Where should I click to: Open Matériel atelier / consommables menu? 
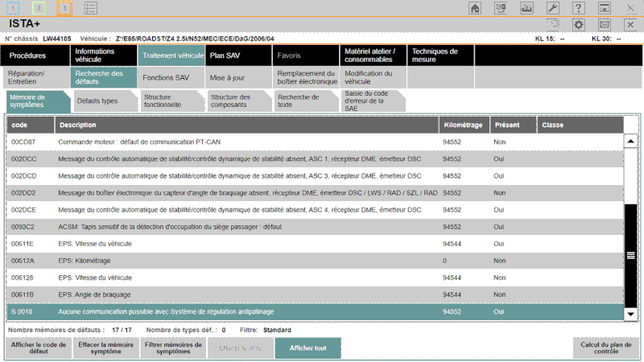click(373, 56)
